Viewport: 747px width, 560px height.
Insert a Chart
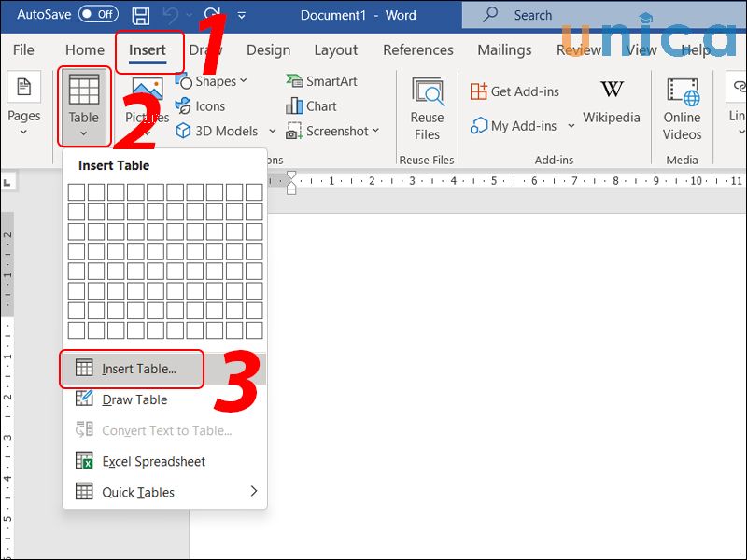point(311,106)
